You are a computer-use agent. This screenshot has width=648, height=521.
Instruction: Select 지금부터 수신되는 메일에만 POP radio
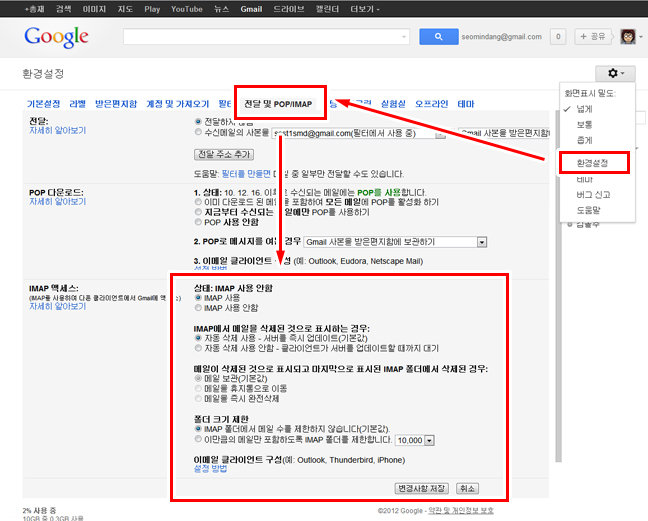(198, 212)
